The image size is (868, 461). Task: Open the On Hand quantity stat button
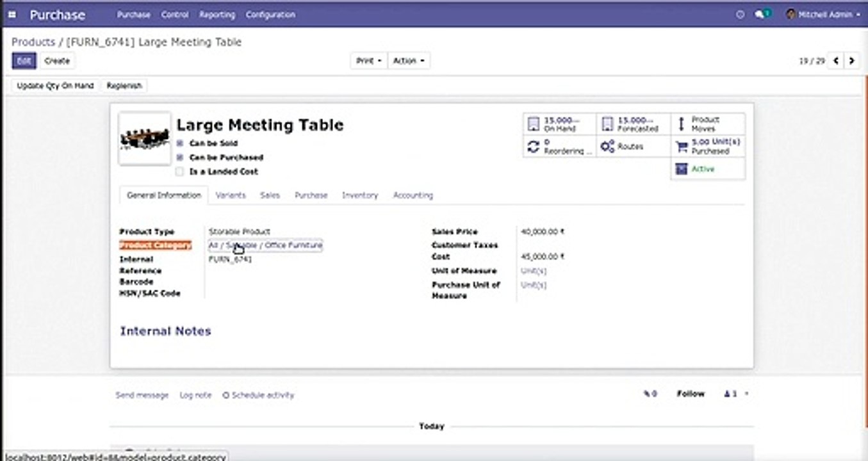click(x=559, y=124)
